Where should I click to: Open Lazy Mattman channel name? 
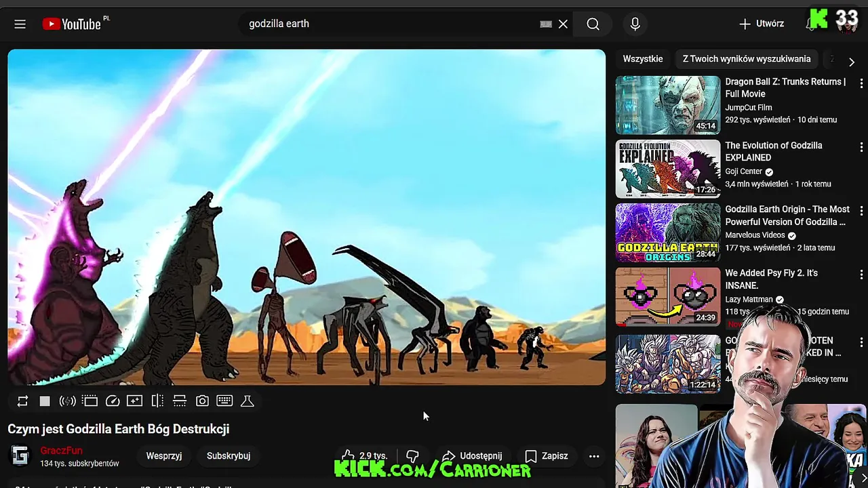click(x=749, y=299)
